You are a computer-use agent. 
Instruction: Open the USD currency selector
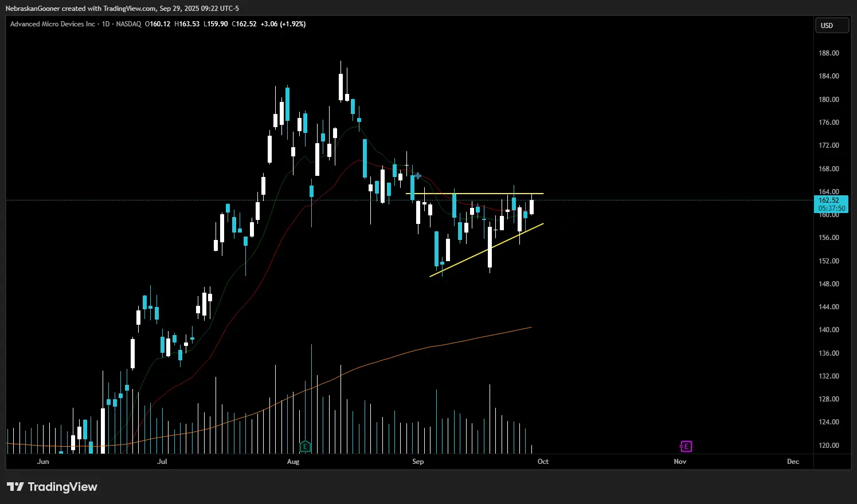(x=832, y=26)
